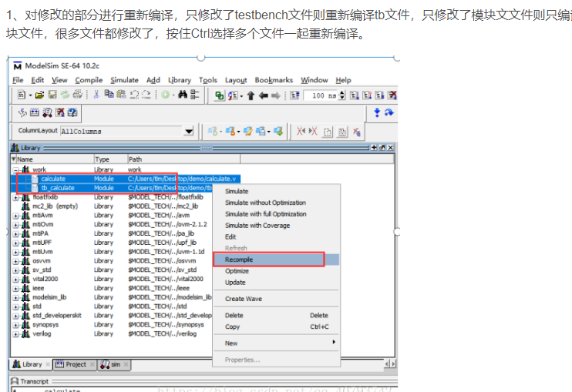Image resolution: width=572 pixels, height=392 pixels.
Task: Choose Recompile from context menu
Action: click(276, 260)
